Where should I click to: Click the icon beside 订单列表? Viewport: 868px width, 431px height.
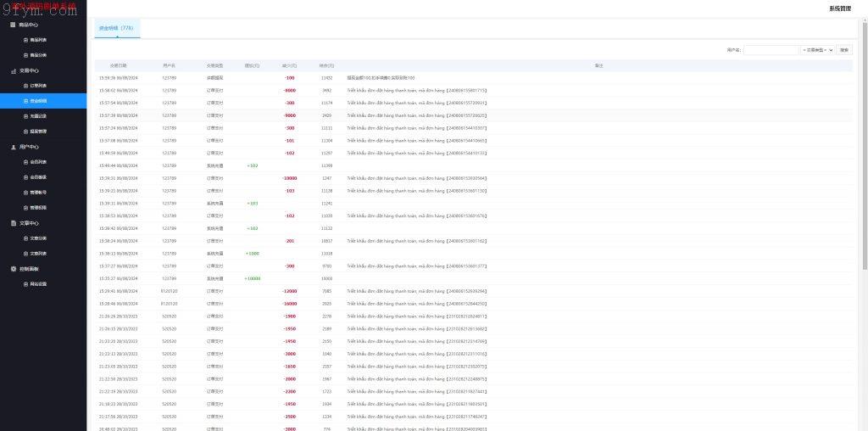[x=25, y=86]
